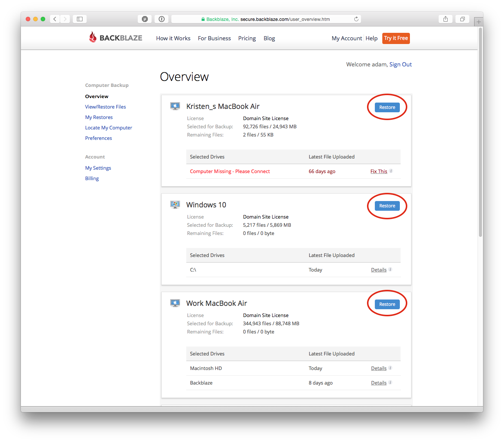Click the info icon beside Fix This

[391, 171]
